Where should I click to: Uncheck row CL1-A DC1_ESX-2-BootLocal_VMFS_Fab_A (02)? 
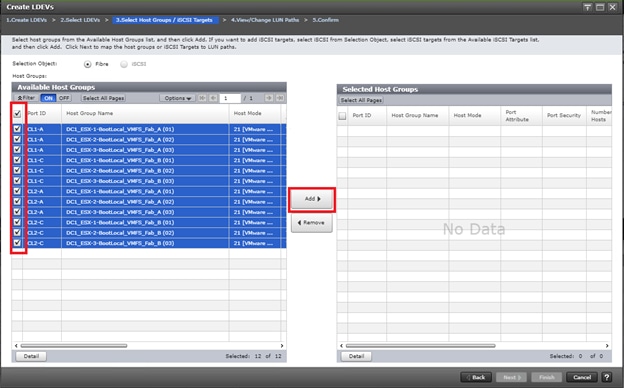click(x=17, y=139)
